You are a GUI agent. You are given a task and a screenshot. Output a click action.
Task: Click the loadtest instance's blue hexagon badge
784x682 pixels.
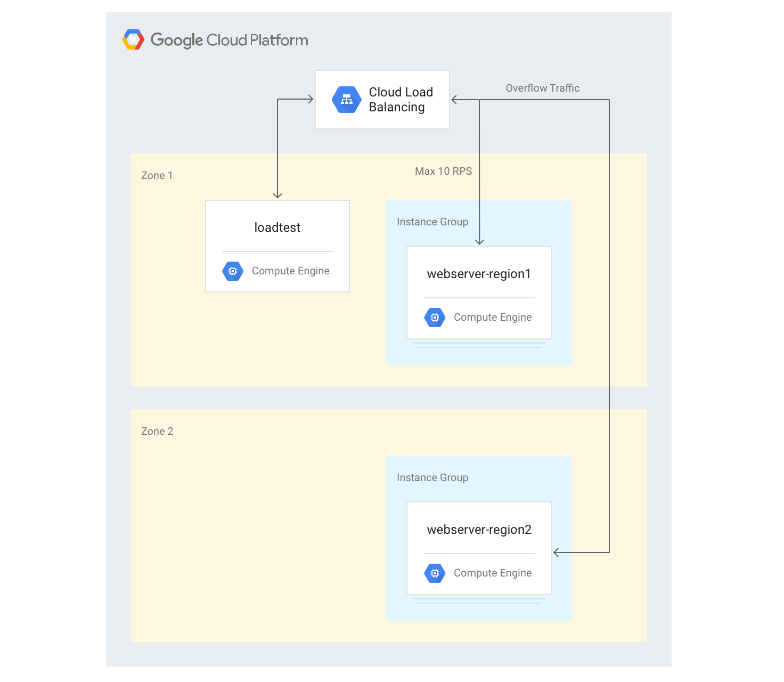tap(232, 271)
